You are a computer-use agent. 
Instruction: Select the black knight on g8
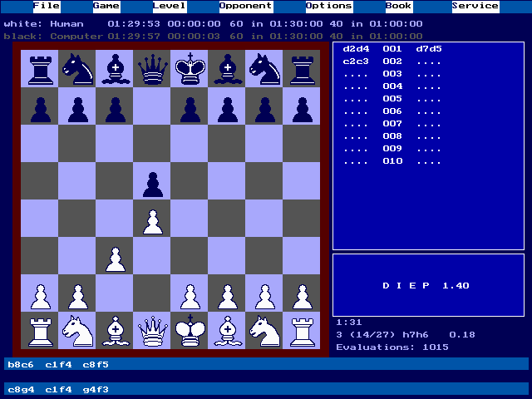265,70
